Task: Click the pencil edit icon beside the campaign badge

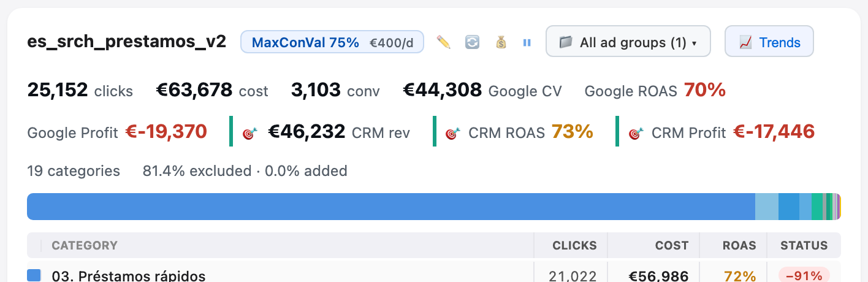Action: click(x=443, y=42)
